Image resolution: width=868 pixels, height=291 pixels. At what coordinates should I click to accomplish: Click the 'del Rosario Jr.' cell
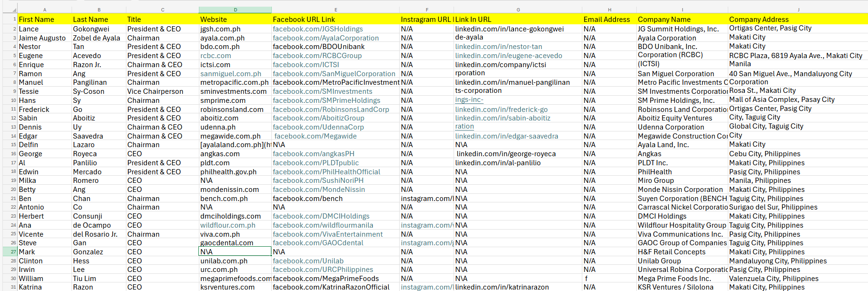point(99,234)
